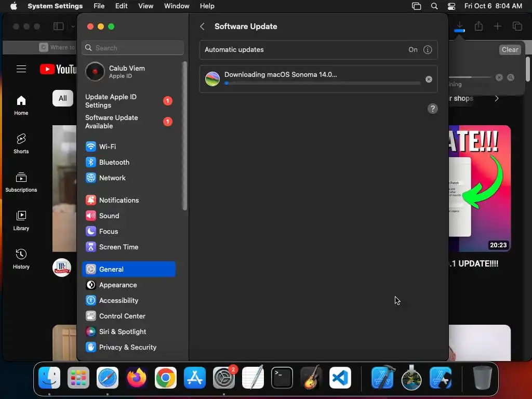Image resolution: width=532 pixels, height=399 pixels.
Task: Open Update Apple ID Settings notice
Action: pos(129,101)
